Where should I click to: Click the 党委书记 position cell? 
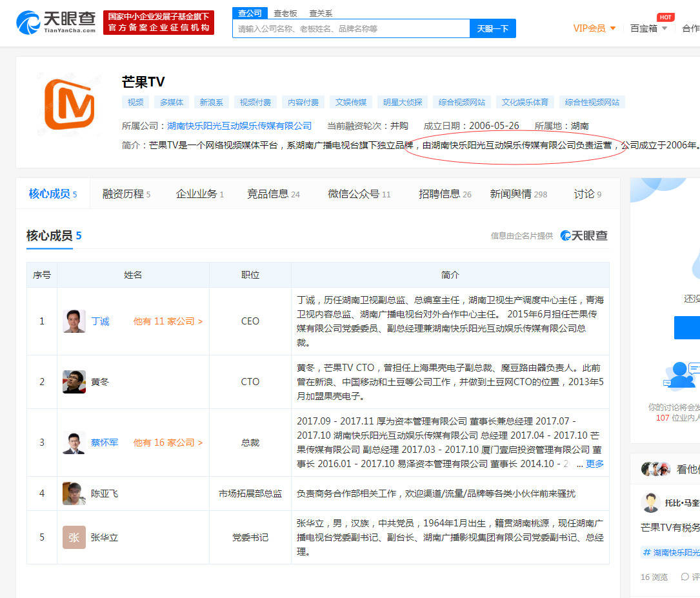[x=250, y=537]
